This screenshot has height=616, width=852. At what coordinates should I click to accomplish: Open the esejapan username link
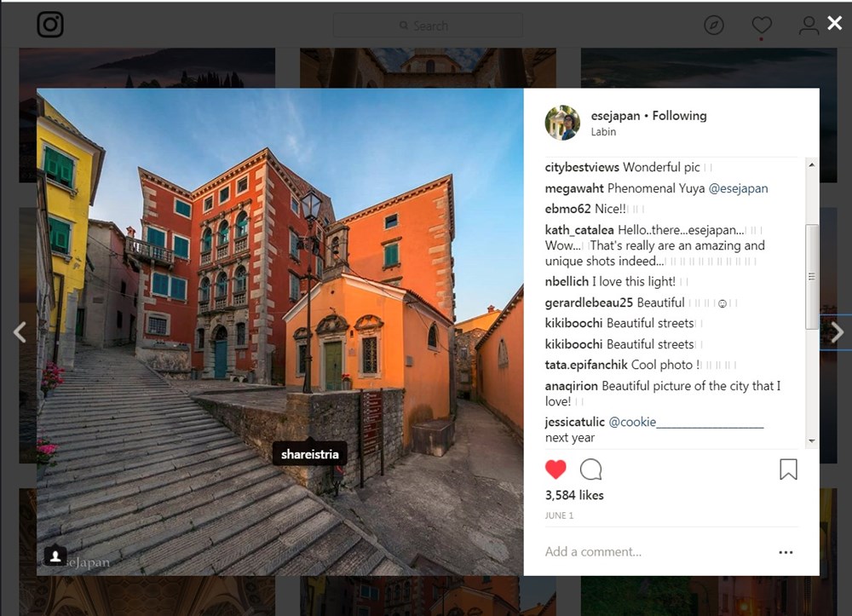[x=615, y=116]
